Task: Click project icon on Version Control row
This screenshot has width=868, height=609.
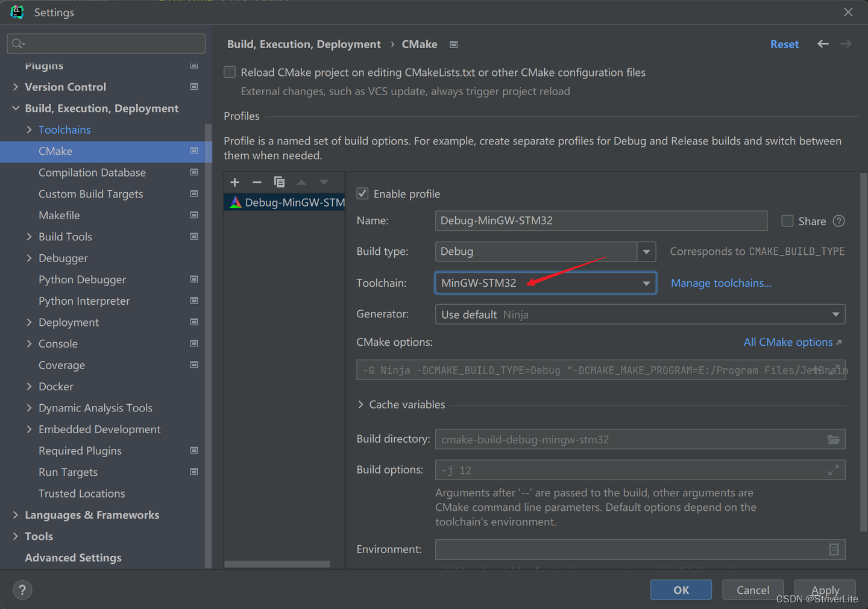Action: (194, 87)
